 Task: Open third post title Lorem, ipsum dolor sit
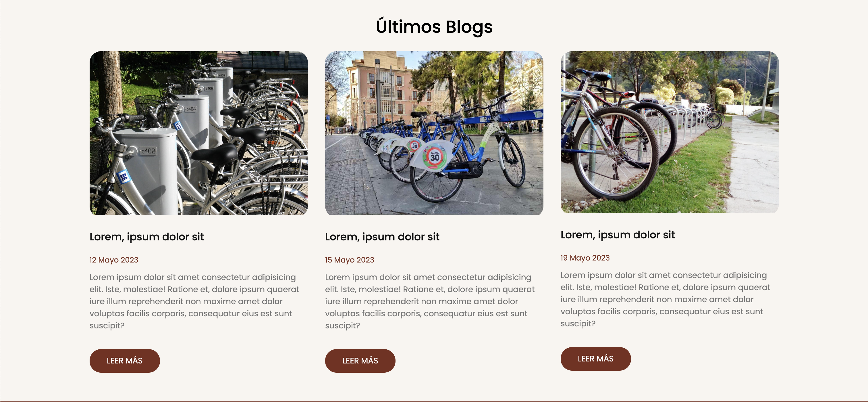click(618, 235)
